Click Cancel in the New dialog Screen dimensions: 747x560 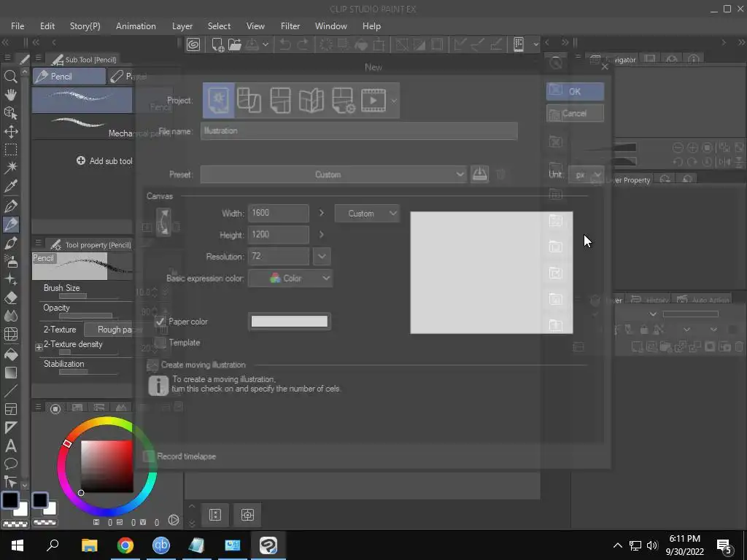coord(575,113)
